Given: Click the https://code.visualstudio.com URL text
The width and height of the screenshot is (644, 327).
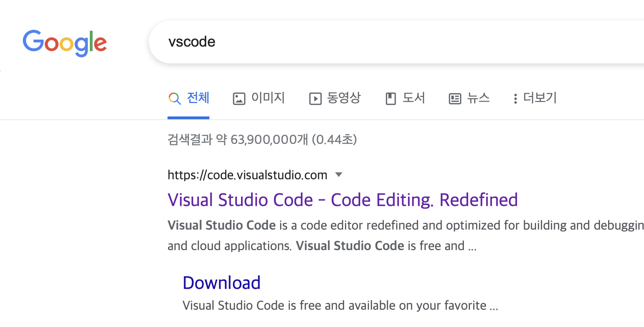Looking at the screenshot, I should (x=248, y=175).
